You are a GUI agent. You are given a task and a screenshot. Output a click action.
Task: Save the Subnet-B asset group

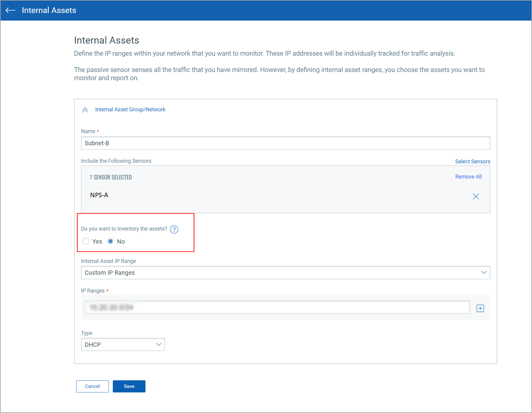[x=129, y=386]
